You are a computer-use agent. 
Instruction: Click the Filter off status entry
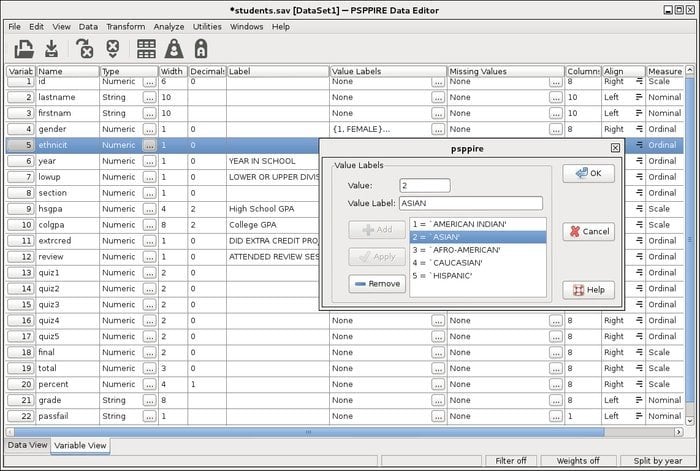pos(511,461)
